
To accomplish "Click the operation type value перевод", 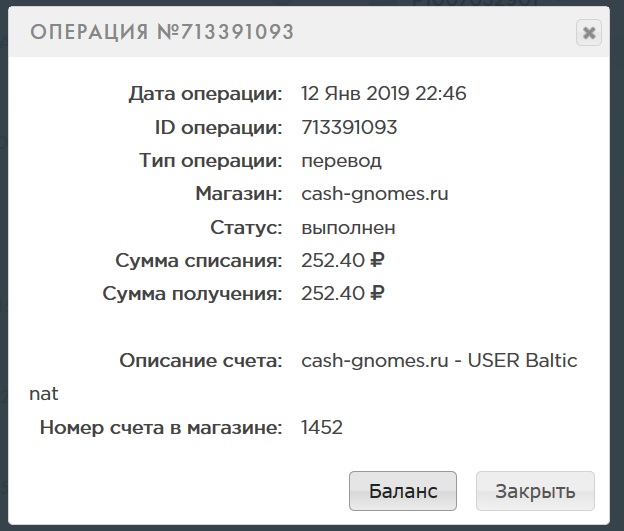I will [341, 160].
